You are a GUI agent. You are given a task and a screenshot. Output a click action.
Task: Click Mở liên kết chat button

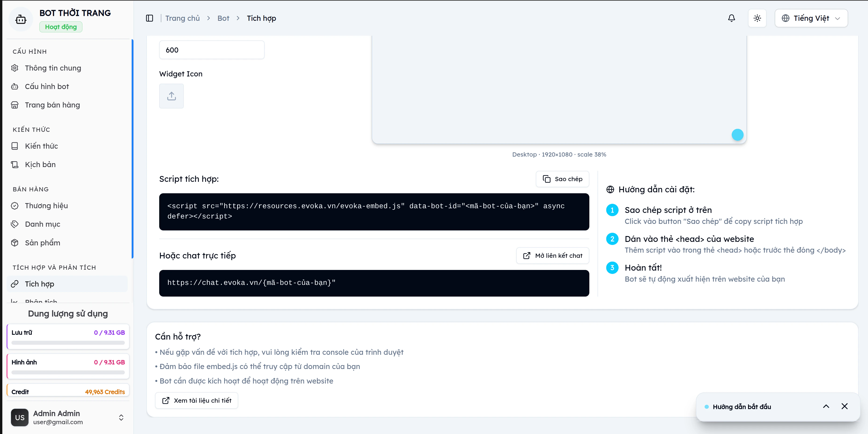(x=553, y=256)
